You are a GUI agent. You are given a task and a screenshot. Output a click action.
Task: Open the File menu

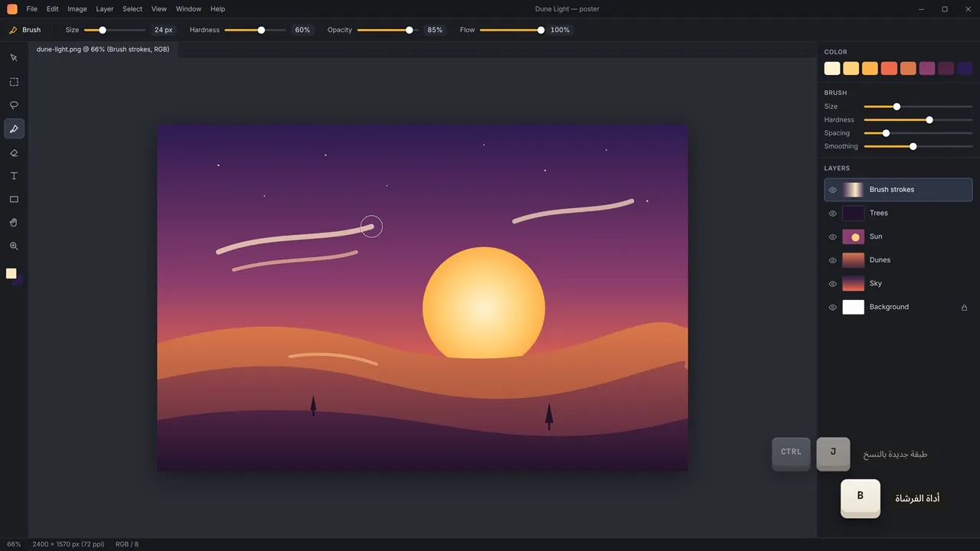[x=32, y=9]
